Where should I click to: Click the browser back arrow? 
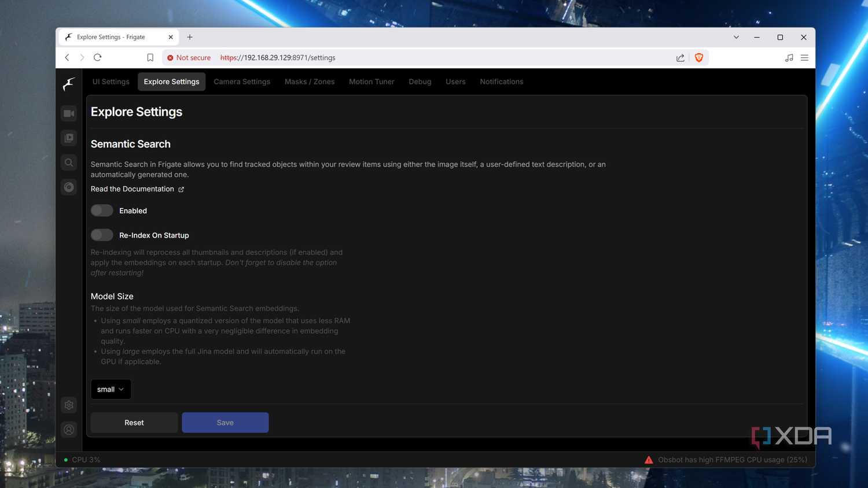[x=67, y=57]
